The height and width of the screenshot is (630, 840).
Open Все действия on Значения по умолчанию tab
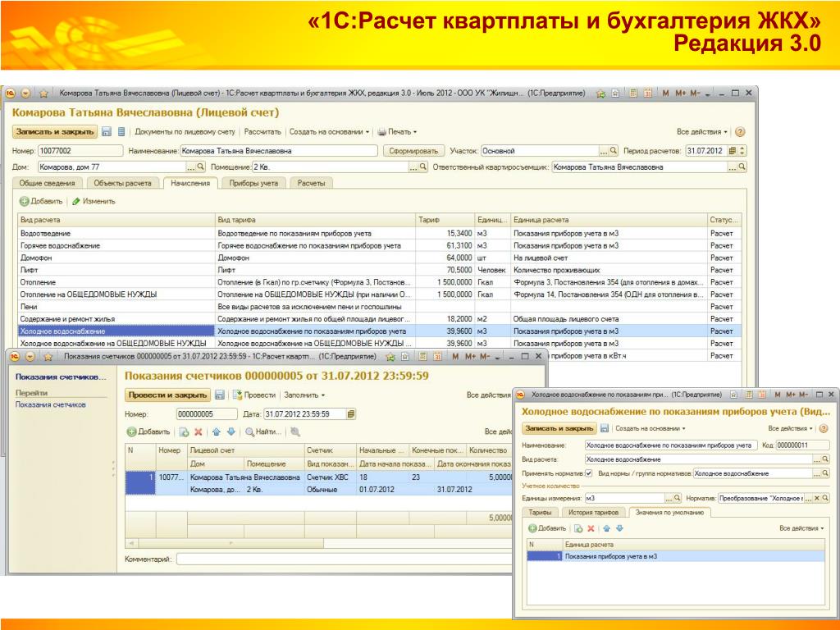point(801,528)
